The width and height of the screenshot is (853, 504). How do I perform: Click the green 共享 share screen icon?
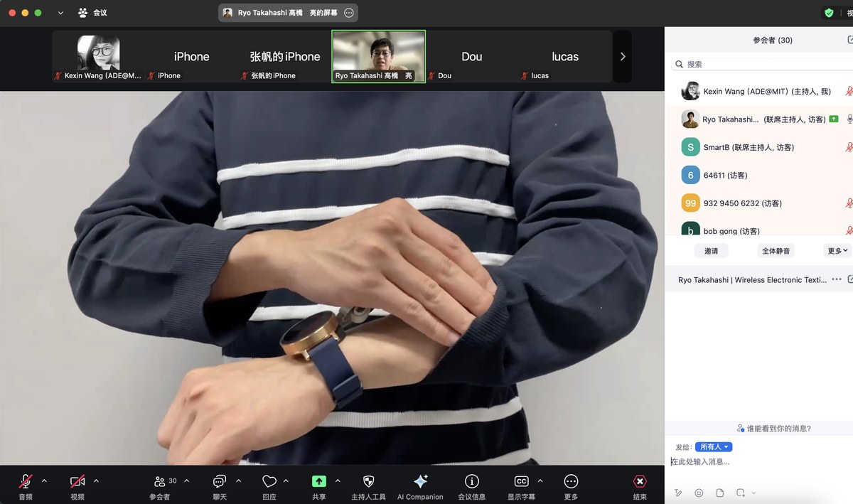[x=319, y=481]
